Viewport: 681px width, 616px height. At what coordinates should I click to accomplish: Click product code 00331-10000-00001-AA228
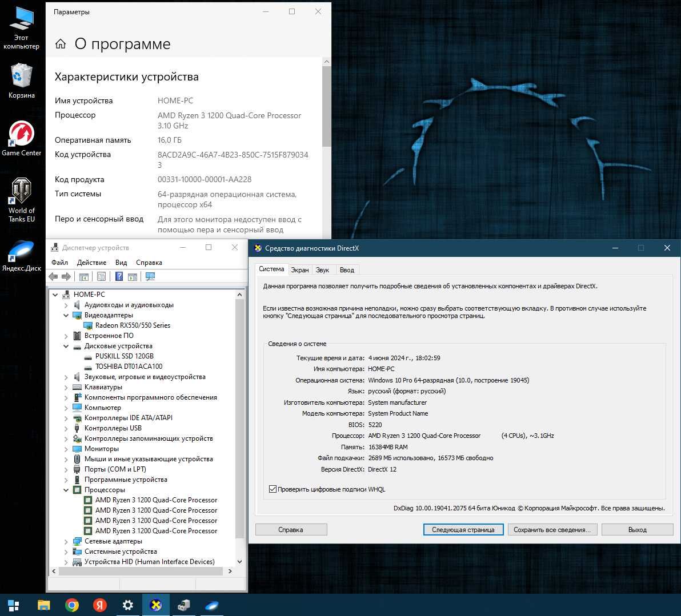click(204, 179)
